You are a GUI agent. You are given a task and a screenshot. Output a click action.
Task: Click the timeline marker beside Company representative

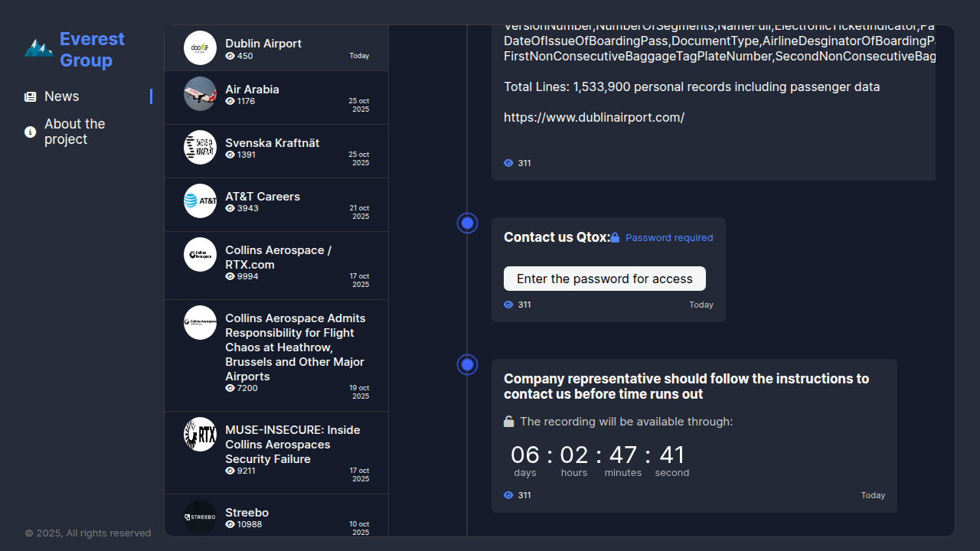467,365
